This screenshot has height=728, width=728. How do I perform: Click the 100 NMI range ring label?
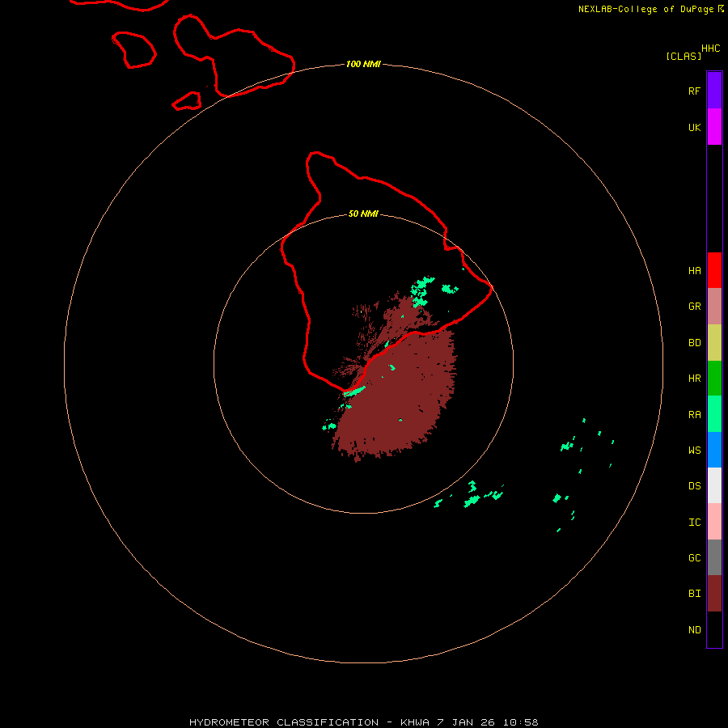(363, 64)
